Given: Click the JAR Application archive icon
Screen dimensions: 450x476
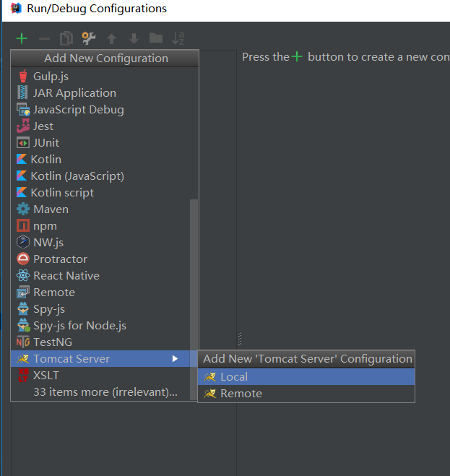Looking at the screenshot, I should pyautogui.click(x=22, y=92).
